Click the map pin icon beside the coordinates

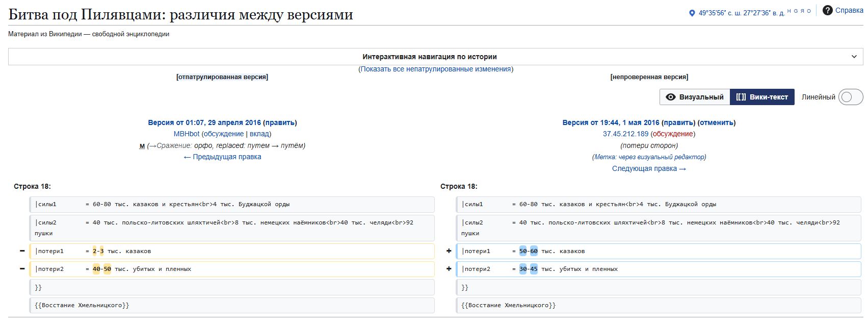click(692, 13)
